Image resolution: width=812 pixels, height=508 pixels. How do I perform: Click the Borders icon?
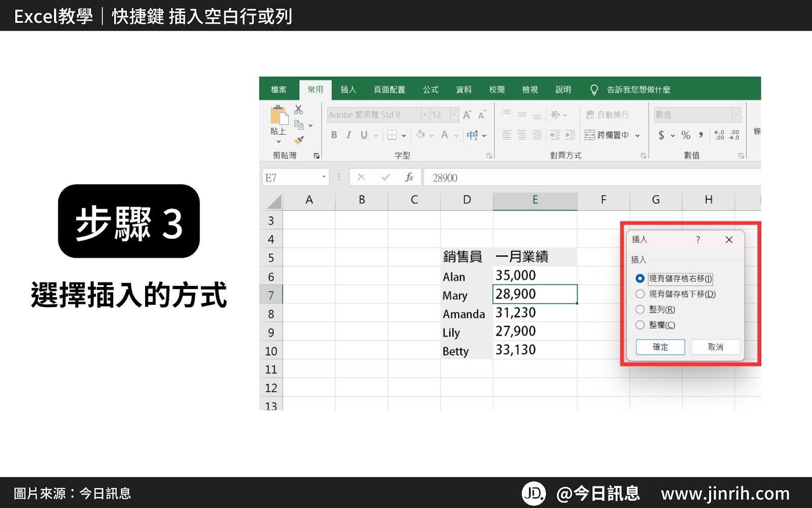pyautogui.click(x=392, y=135)
